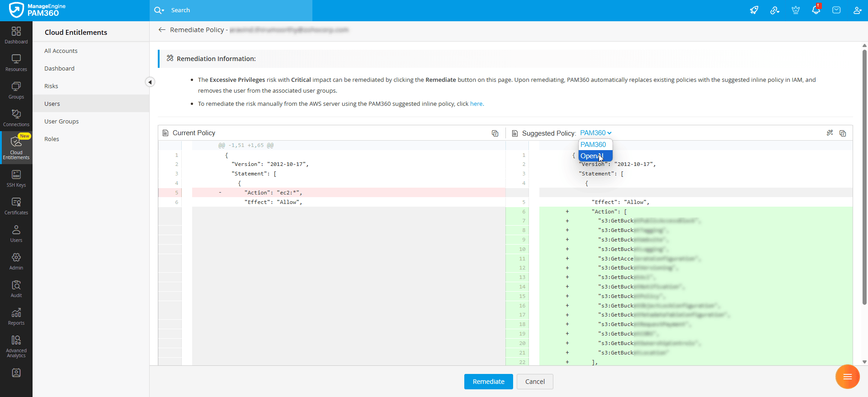Select Risks in Cloud Entitlements menu
Screen dimensions: 868x397
(51, 86)
